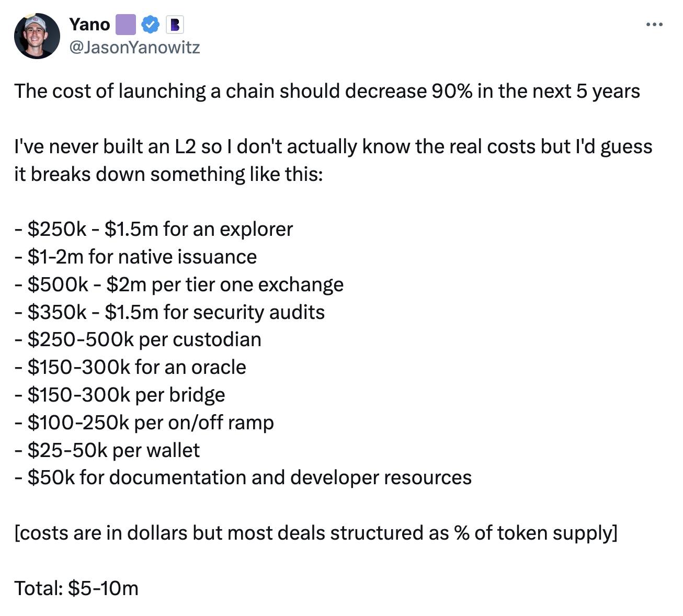Click the bracketed note about token supply

click(316, 533)
